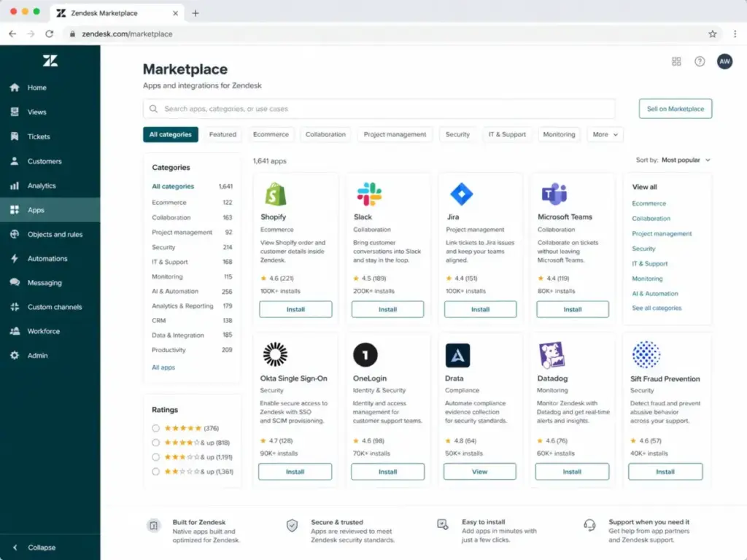
Task: Install the Slack app
Action: point(388,309)
